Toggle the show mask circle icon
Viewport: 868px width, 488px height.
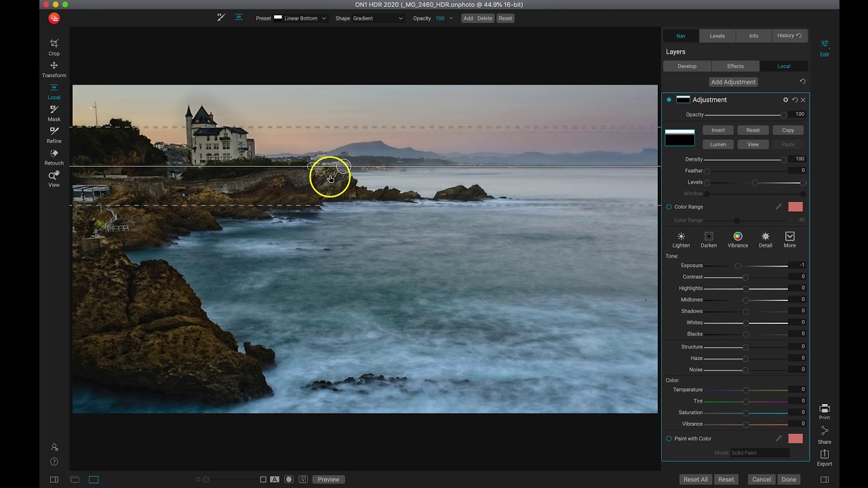coord(289,479)
